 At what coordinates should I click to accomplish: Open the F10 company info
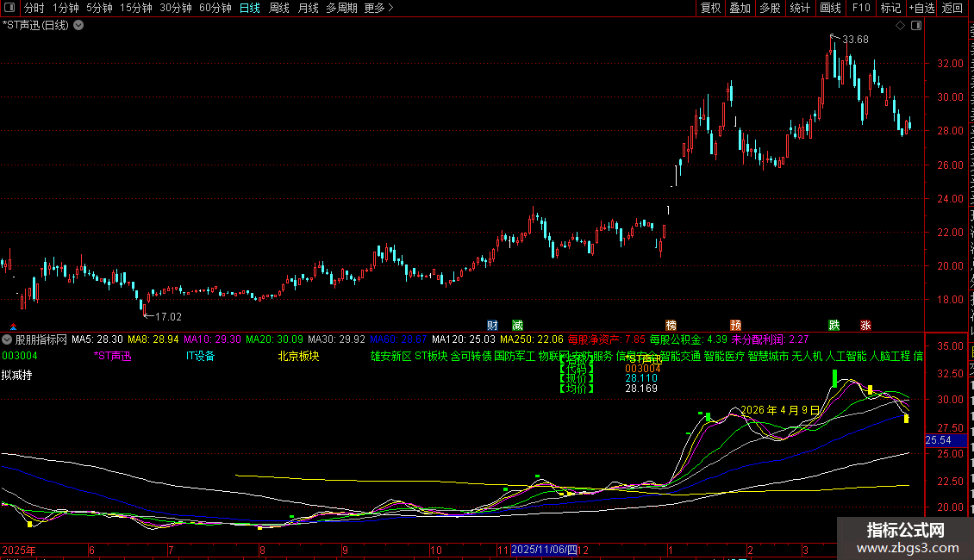click(x=861, y=8)
